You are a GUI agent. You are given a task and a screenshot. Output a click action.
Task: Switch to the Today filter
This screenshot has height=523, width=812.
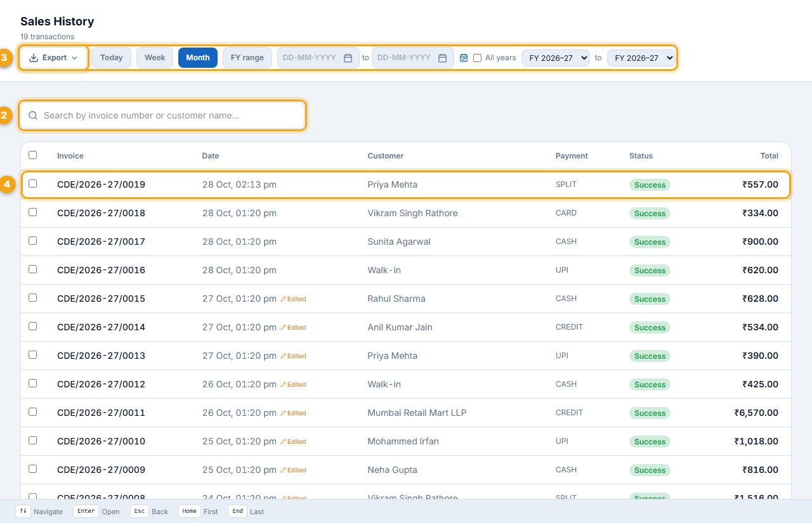(x=112, y=58)
